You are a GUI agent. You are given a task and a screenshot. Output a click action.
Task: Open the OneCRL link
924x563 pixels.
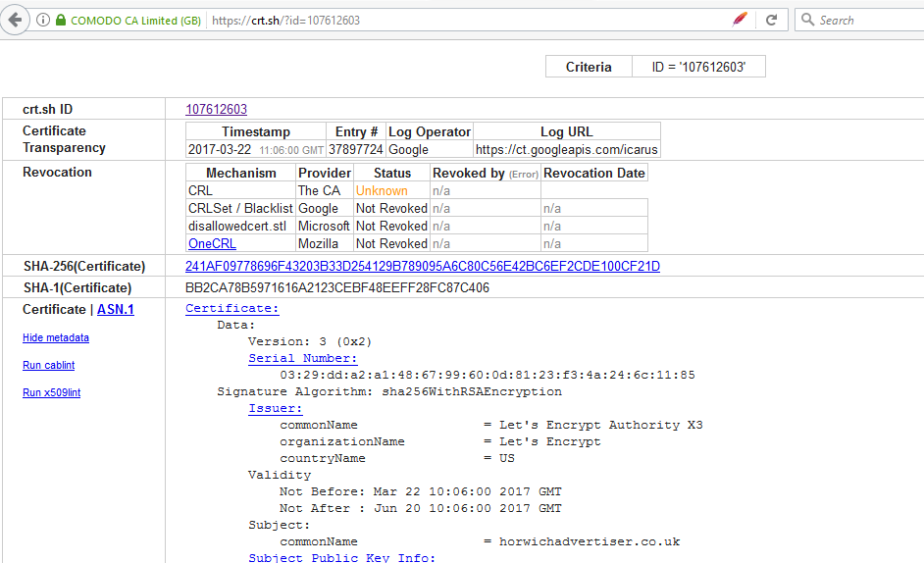[x=212, y=243]
